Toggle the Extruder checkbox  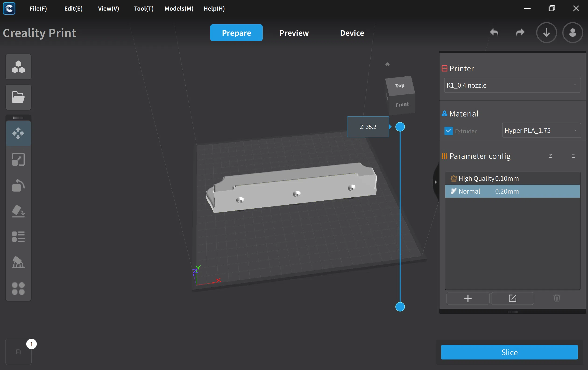[x=449, y=131]
